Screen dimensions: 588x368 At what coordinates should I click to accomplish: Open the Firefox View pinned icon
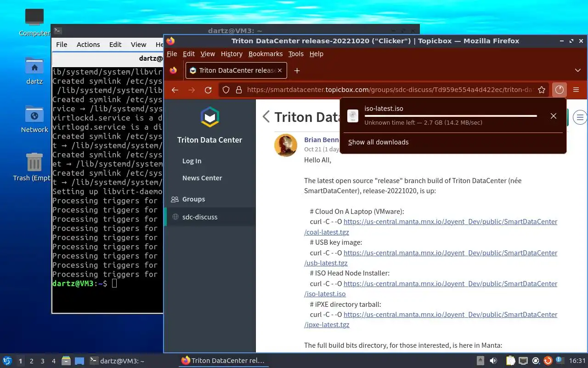point(173,70)
